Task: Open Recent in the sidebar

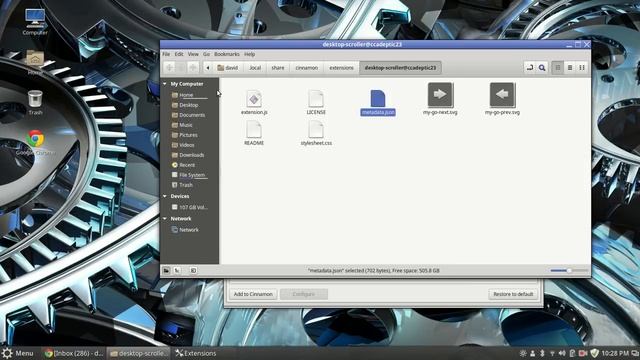Action: (187, 165)
